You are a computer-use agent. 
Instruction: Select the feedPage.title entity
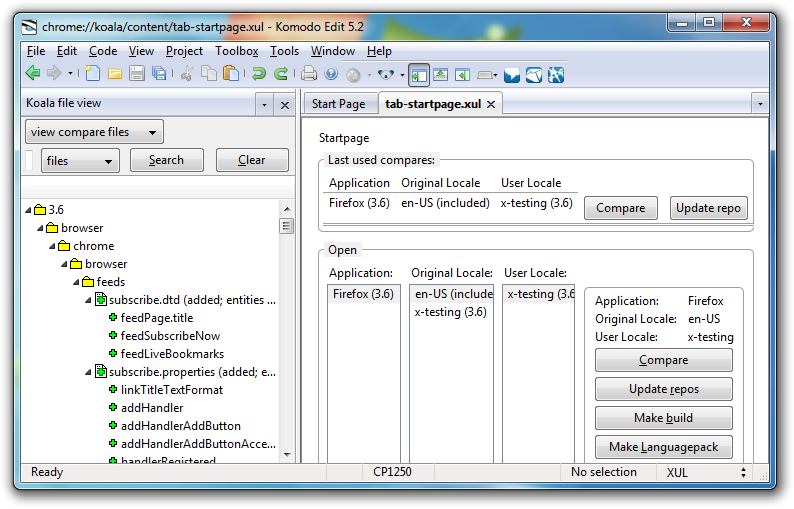point(156,318)
